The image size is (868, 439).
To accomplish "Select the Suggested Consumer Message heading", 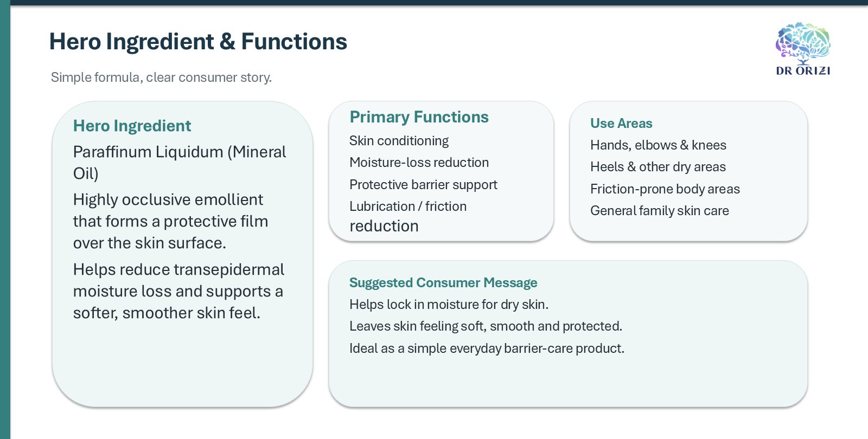I will (x=443, y=283).
